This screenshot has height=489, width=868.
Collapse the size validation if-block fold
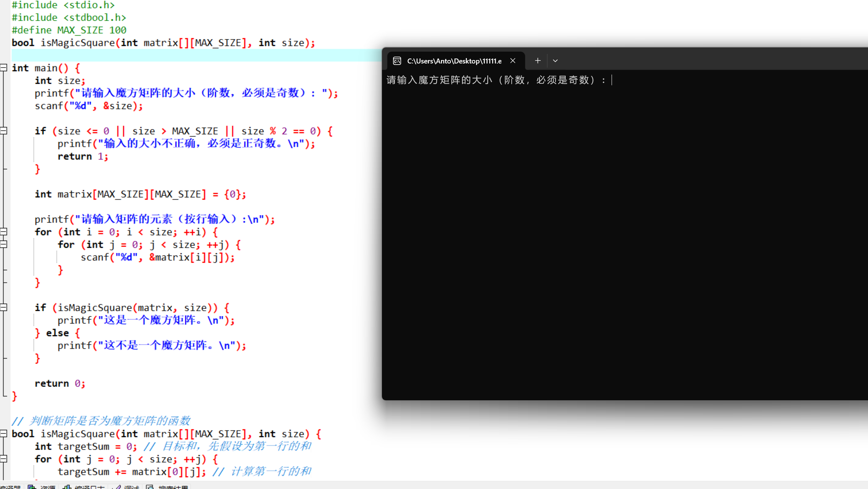pyautogui.click(x=4, y=131)
